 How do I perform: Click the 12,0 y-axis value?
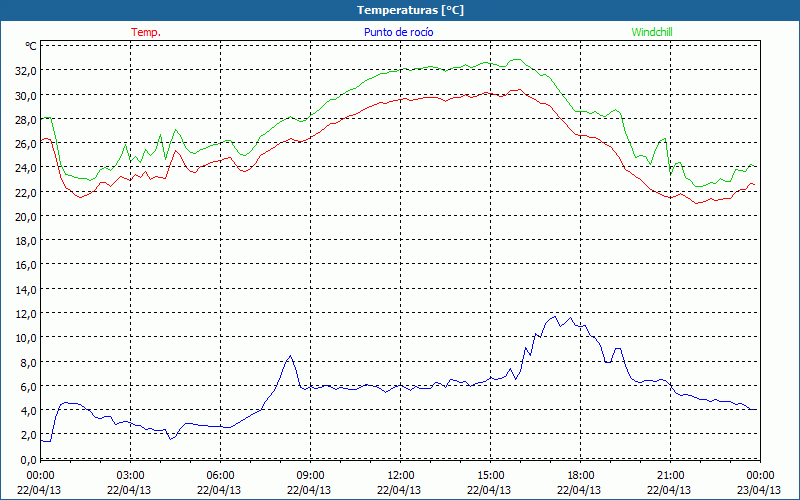[26, 314]
